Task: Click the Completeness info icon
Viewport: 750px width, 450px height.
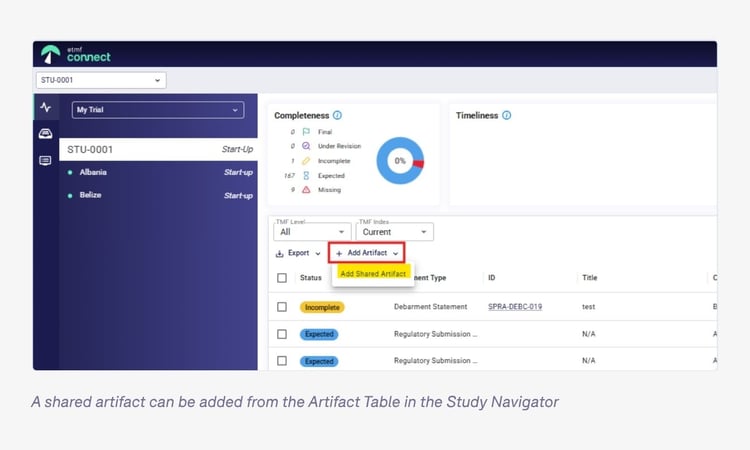Action: click(x=337, y=116)
